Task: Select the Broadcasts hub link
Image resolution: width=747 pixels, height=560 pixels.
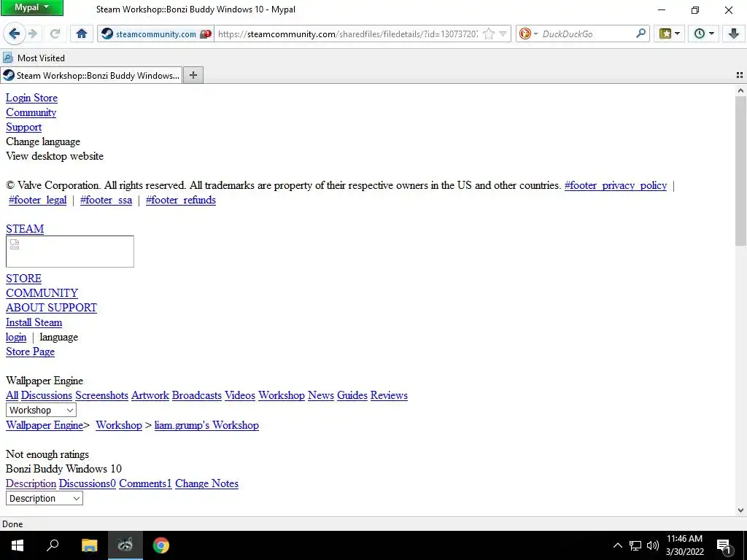Action: (x=197, y=395)
